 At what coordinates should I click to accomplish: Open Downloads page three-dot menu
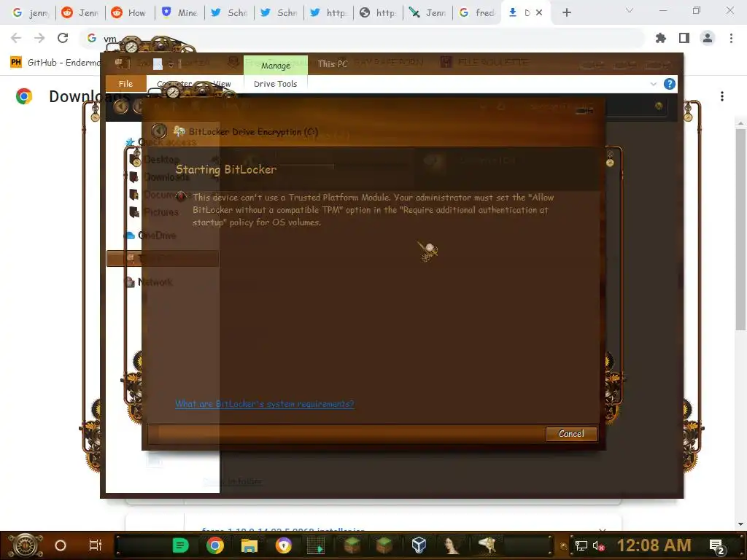pos(722,96)
